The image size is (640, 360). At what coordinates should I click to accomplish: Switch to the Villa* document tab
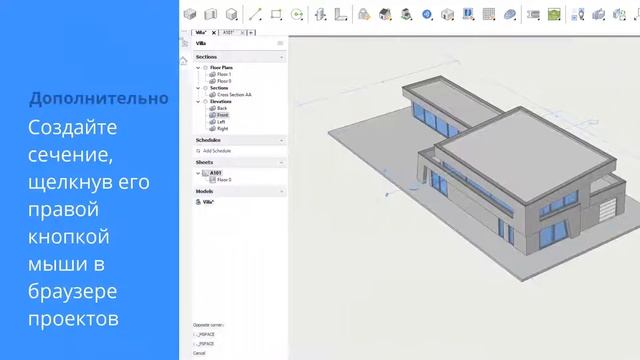[200, 32]
